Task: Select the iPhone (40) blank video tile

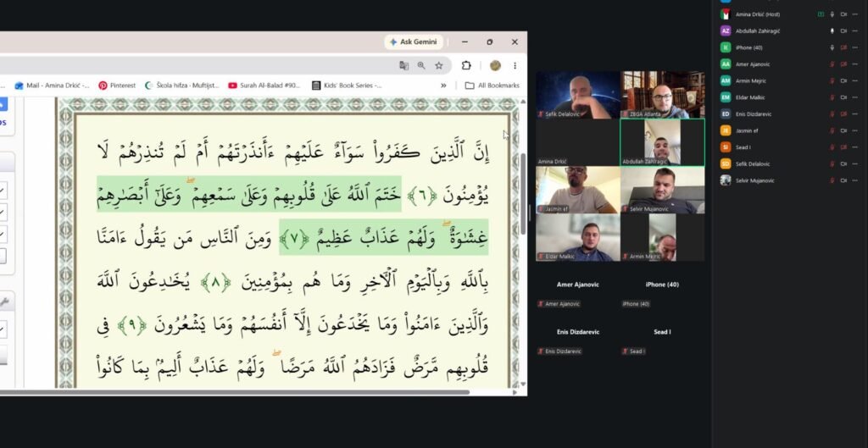Action: (663, 285)
